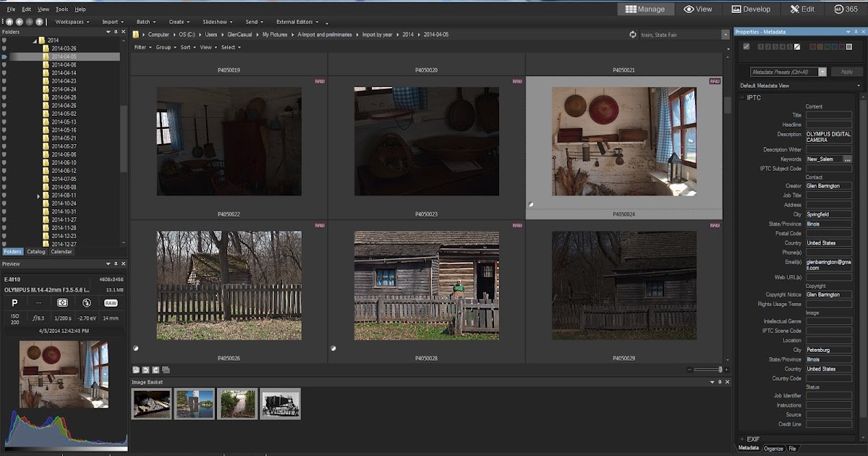Click the Up one folder arrow icon
The image size is (868, 456).
click(x=39, y=22)
